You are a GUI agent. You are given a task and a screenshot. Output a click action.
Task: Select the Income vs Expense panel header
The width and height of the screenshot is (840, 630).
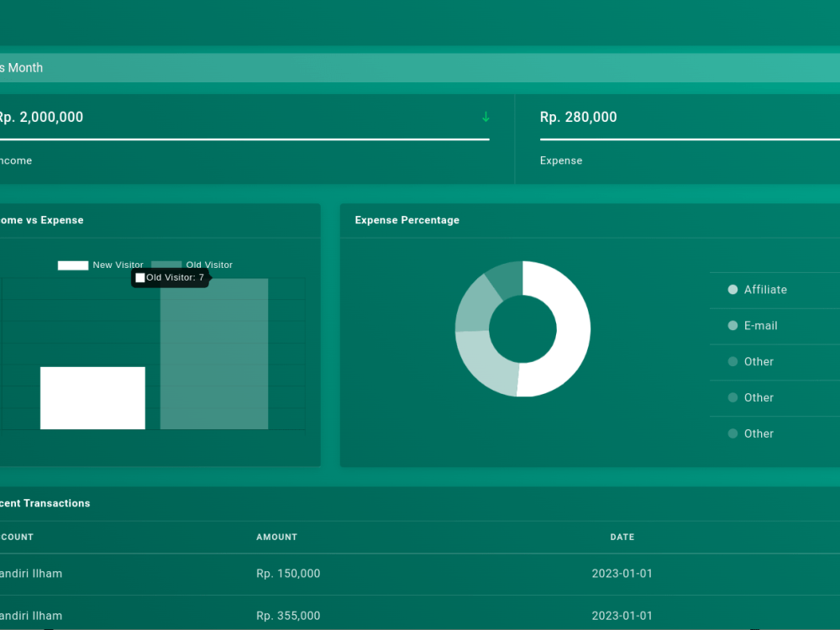click(x=40, y=220)
